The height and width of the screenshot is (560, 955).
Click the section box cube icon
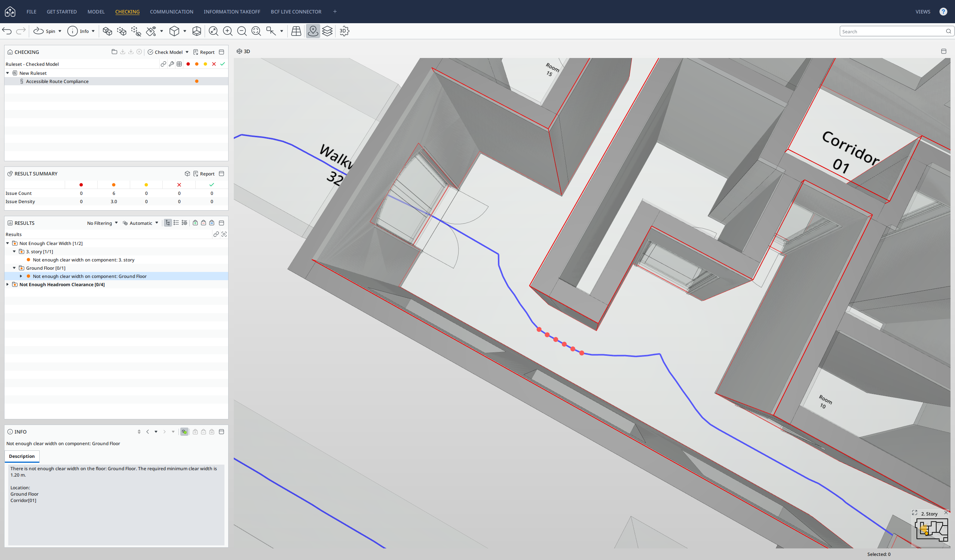(197, 31)
